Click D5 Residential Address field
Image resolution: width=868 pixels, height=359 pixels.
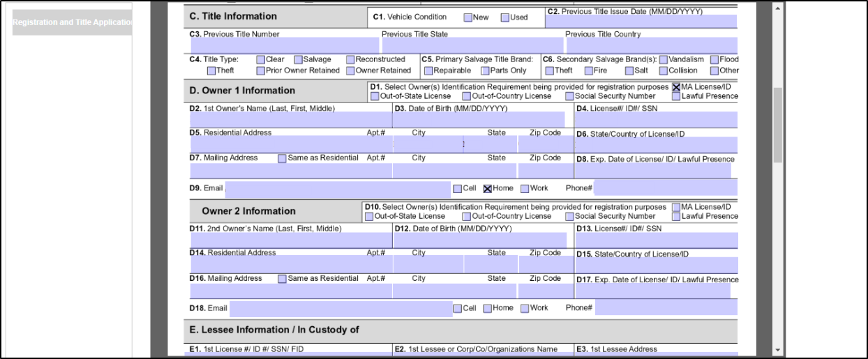point(291,144)
